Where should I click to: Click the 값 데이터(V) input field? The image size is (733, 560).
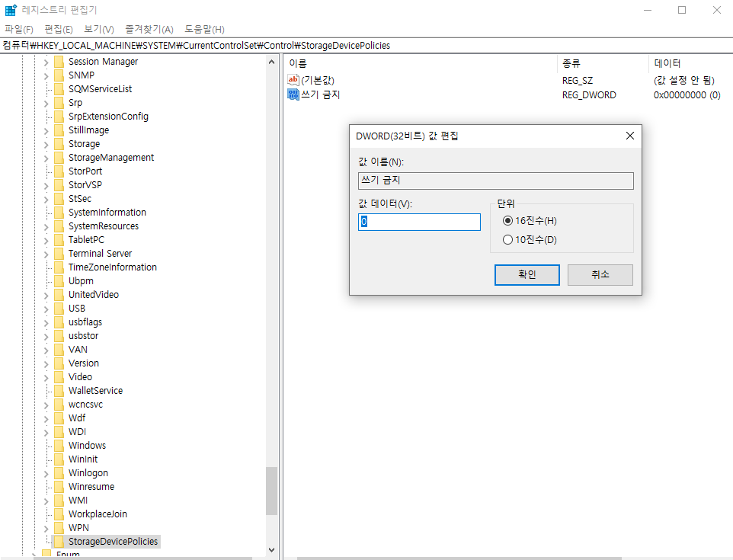(x=419, y=222)
